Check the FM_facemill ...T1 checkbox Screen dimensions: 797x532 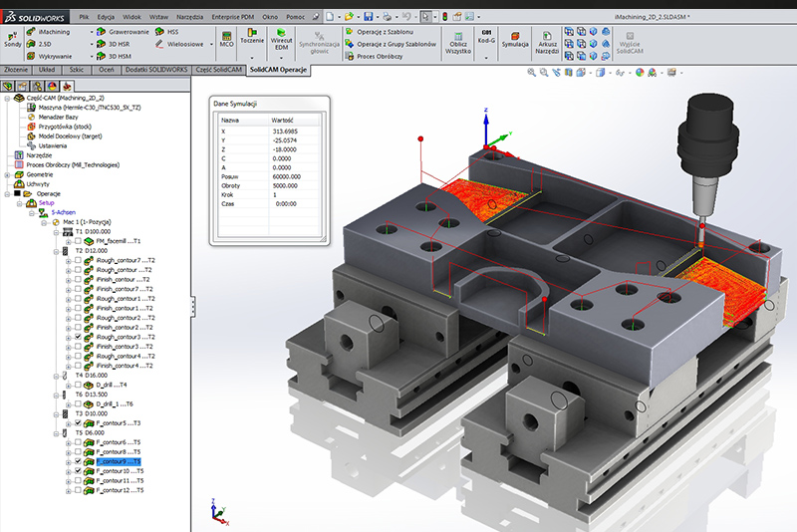coord(79,241)
